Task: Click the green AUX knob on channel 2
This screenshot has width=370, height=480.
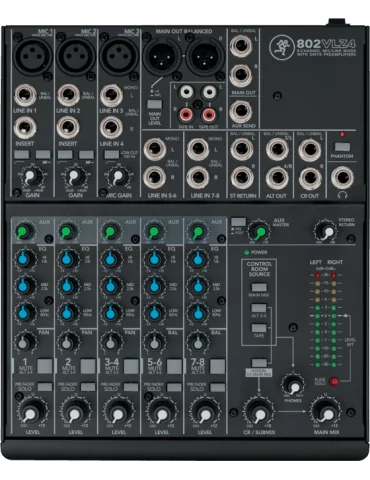Action: pos(68,231)
